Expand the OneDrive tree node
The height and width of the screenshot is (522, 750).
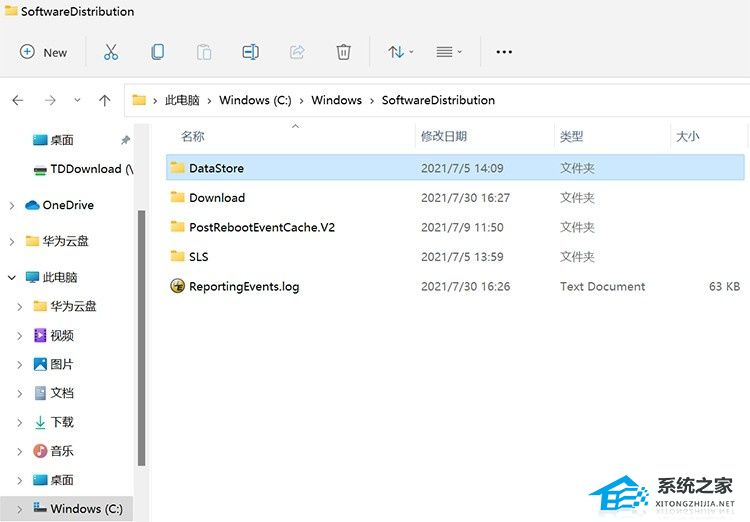[11, 205]
